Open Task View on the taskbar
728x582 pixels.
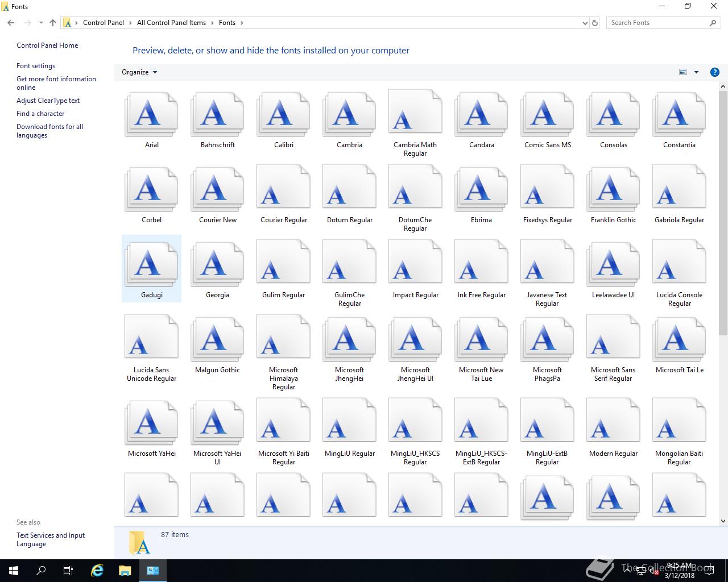[68, 571]
